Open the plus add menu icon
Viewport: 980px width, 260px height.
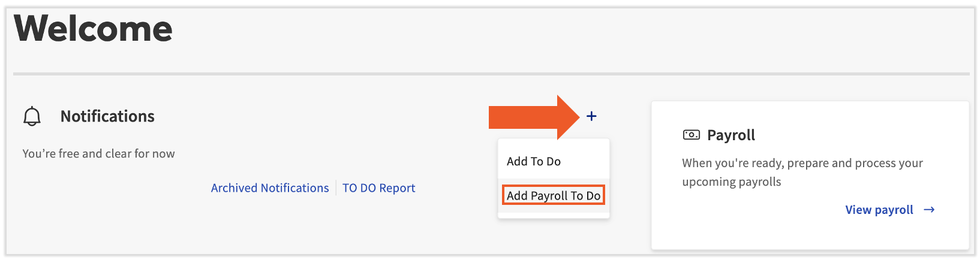[591, 116]
